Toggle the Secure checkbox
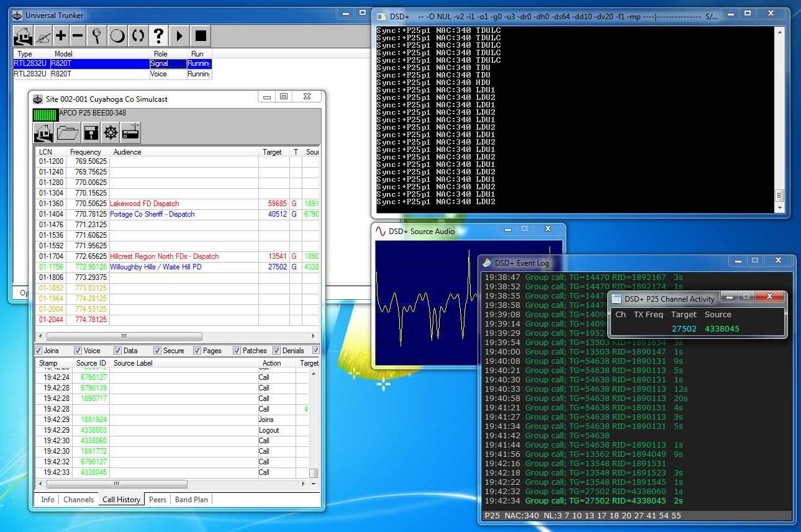The width and height of the screenshot is (801, 532). [157, 351]
